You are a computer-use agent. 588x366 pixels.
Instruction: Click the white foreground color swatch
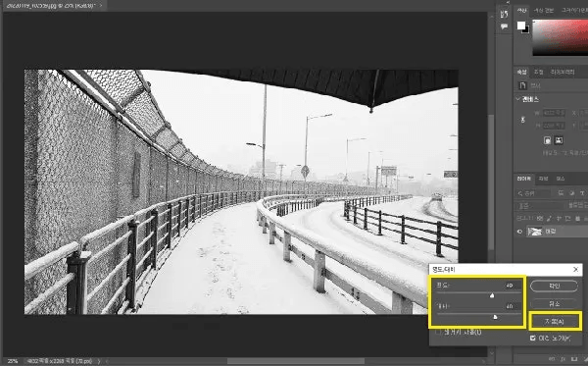click(x=521, y=26)
